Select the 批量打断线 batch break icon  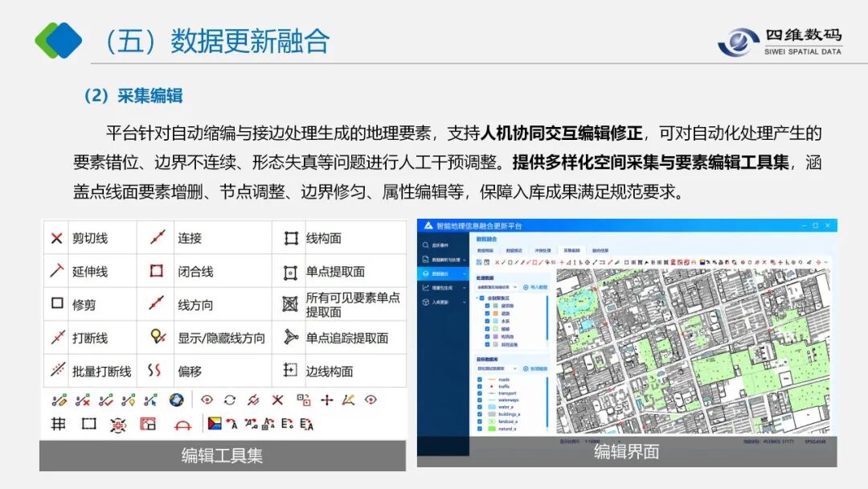[x=58, y=370]
